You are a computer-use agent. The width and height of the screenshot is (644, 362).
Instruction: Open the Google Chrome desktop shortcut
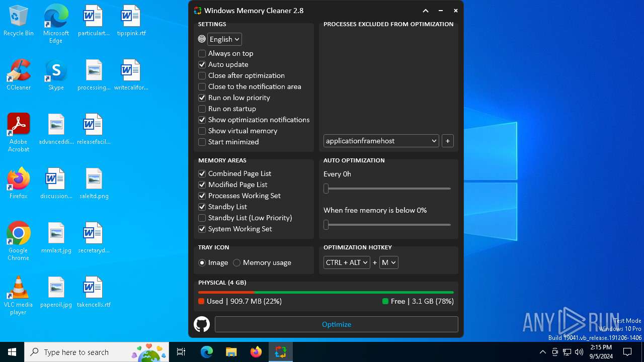(19, 241)
